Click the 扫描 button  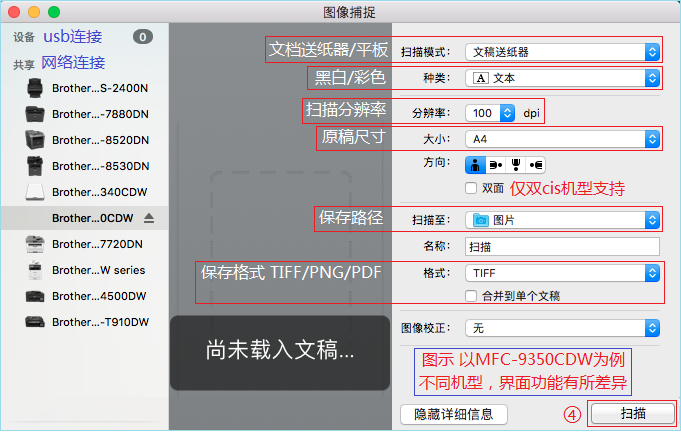[x=633, y=413]
